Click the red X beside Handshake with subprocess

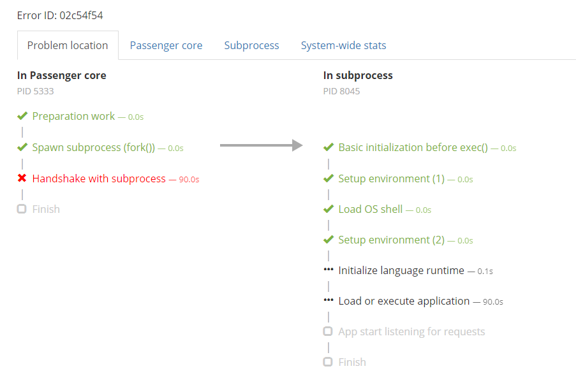tap(22, 178)
